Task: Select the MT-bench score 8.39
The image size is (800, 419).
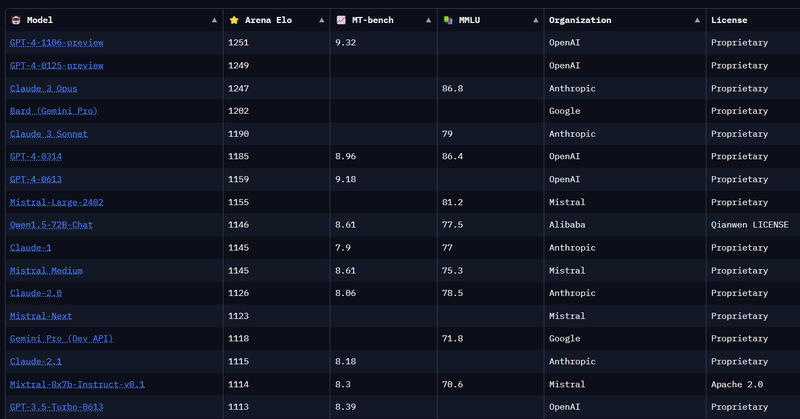Action: tap(345, 407)
